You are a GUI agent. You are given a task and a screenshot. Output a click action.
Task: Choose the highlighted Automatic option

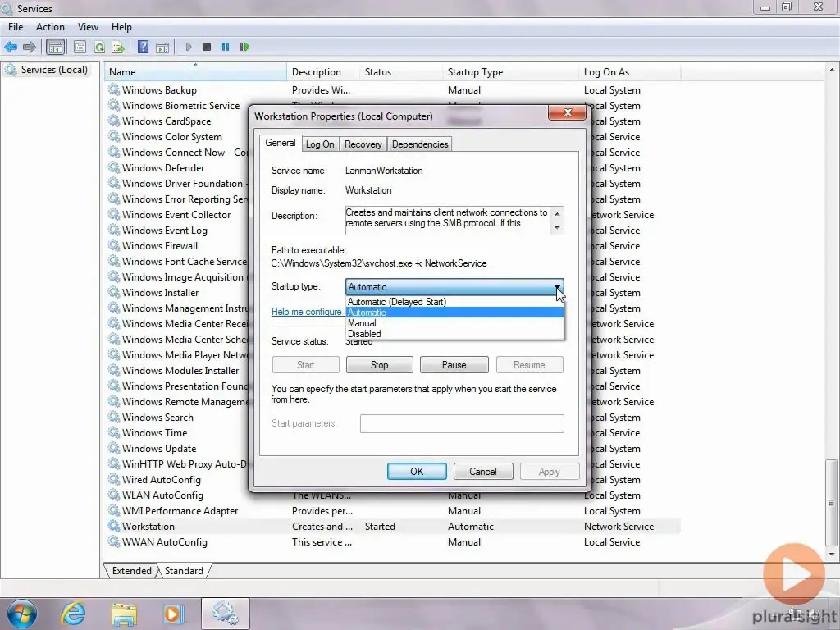(x=454, y=313)
